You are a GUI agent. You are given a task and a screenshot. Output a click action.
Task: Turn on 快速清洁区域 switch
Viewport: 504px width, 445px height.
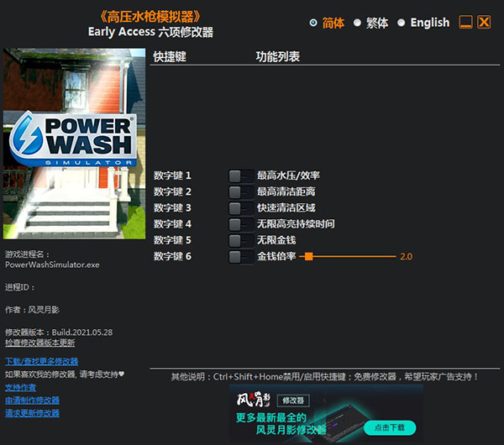click(x=240, y=207)
